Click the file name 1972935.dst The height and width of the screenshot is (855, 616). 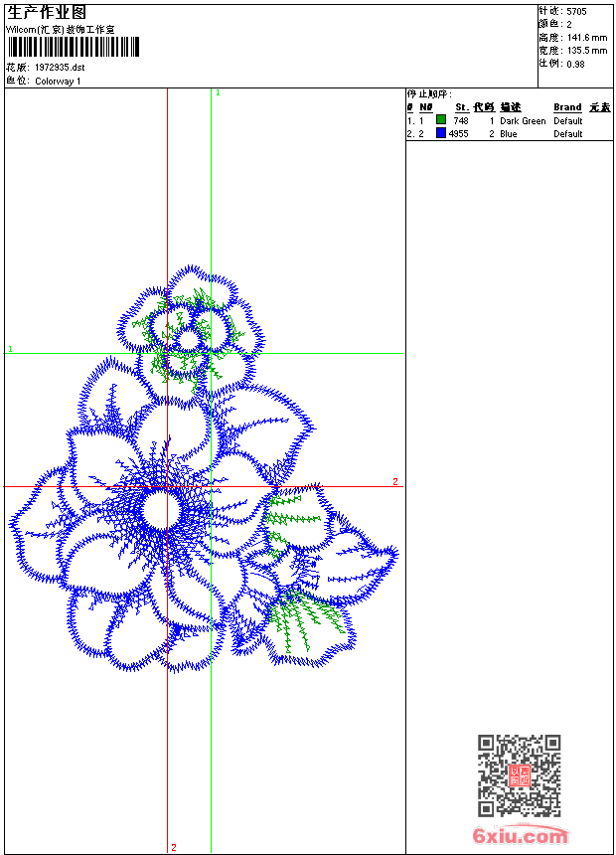(60, 68)
